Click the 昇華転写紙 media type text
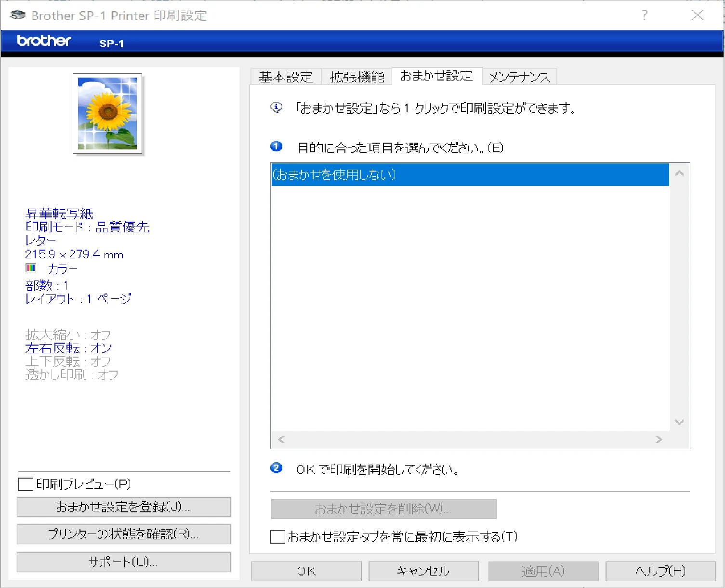This screenshot has width=725, height=588. click(x=59, y=214)
